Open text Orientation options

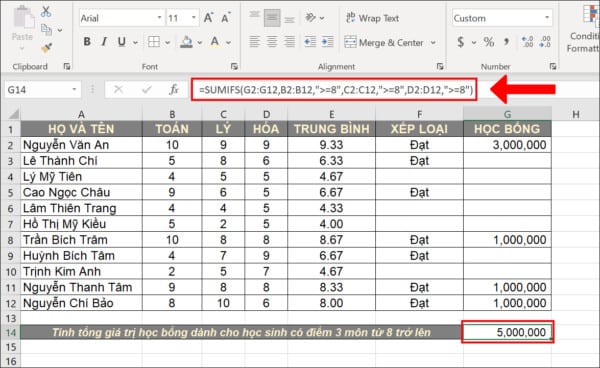[310, 17]
